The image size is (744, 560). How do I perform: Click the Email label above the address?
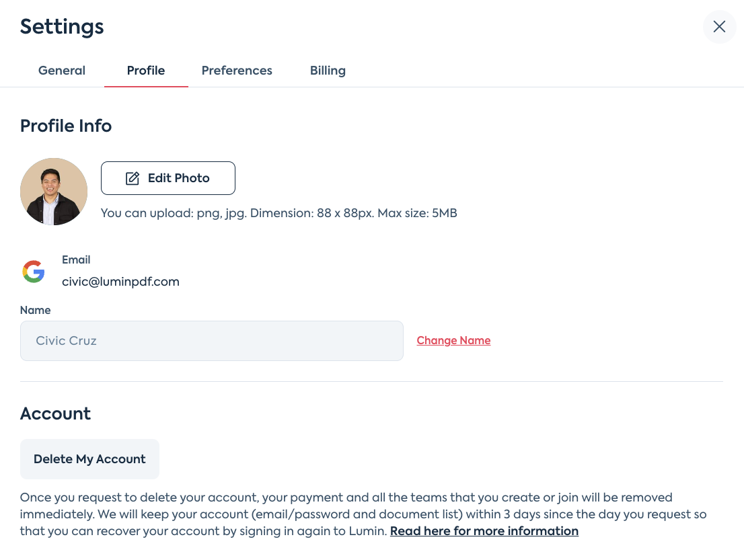pyautogui.click(x=76, y=260)
